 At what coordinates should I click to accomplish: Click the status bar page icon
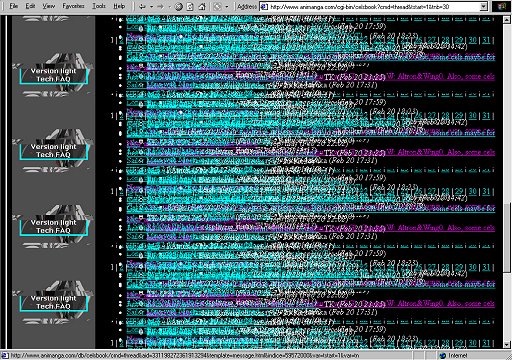click(4, 355)
